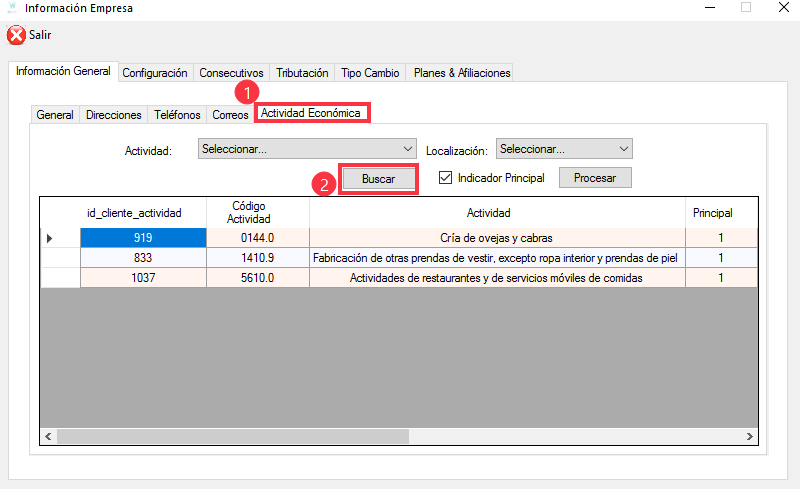Switch to the Direcciones sub-tab
The image size is (800, 489).
coord(114,115)
